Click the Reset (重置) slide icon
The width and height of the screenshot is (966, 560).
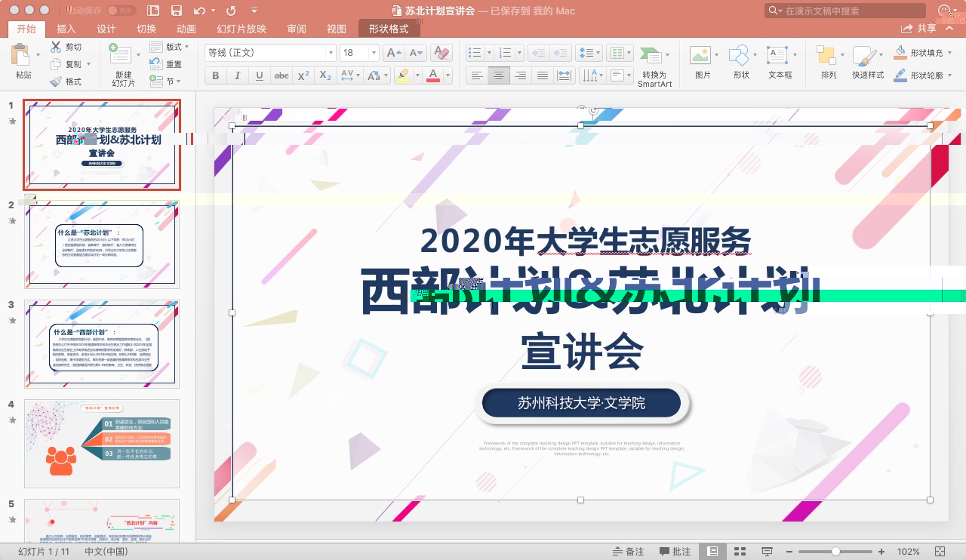pos(155,64)
